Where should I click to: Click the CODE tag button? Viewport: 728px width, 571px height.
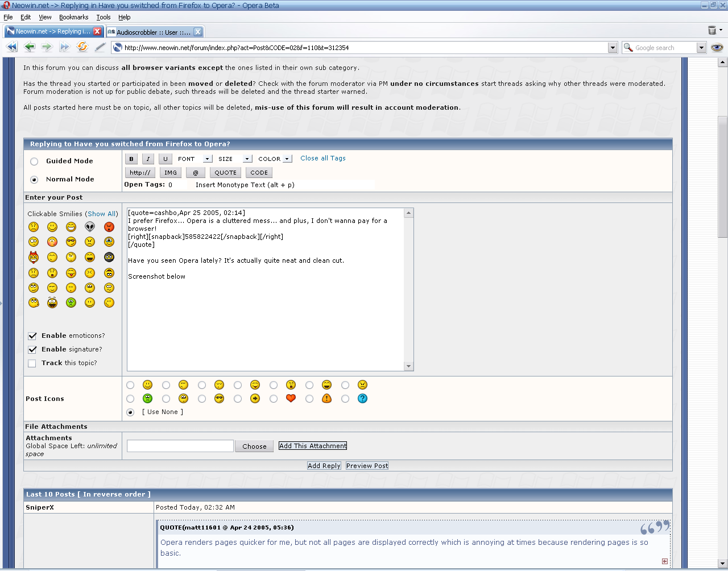(259, 173)
